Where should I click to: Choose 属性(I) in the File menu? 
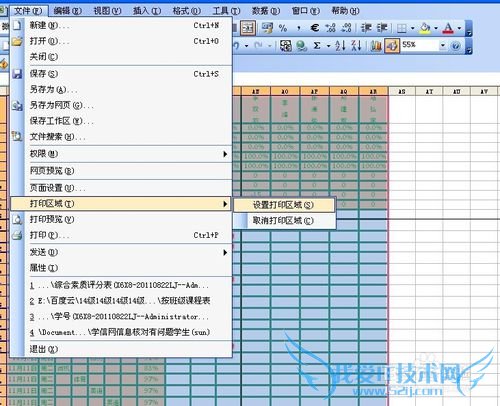point(121,268)
